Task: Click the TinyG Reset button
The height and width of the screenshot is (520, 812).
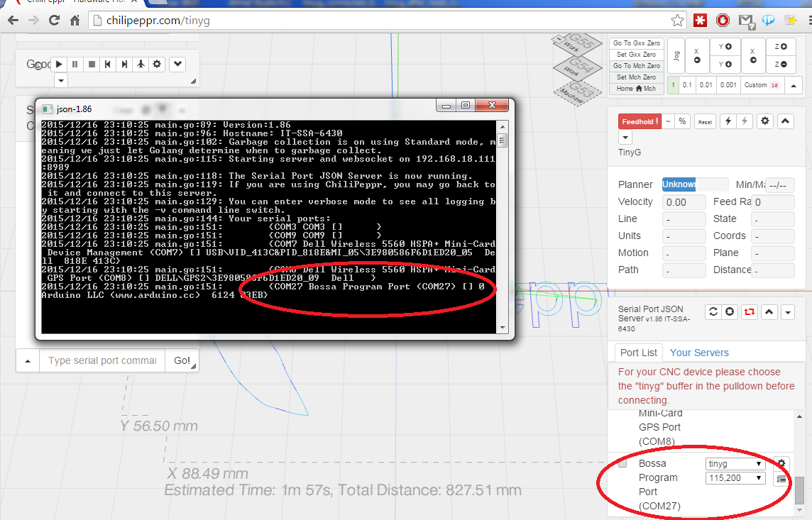Action: (705, 121)
